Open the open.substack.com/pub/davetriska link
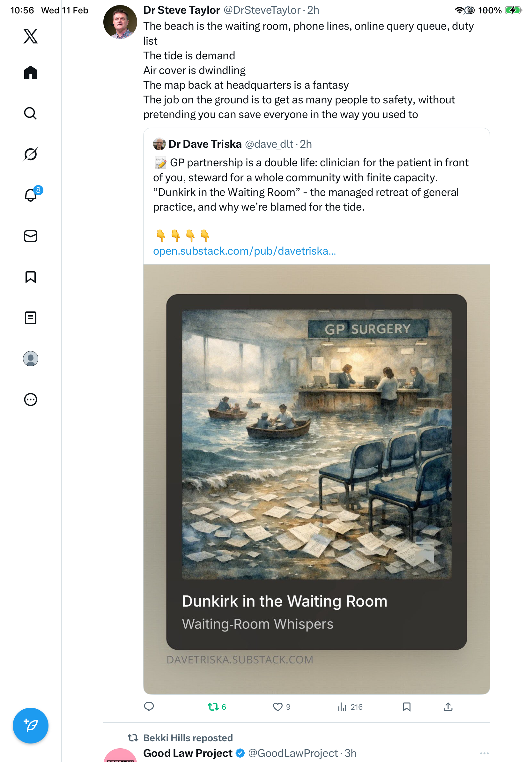The width and height of the screenshot is (532, 762). 244,251
